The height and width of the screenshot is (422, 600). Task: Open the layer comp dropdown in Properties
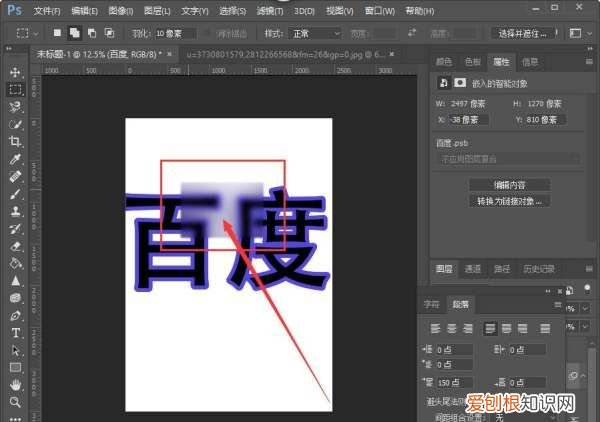click(x=509, y=159)
